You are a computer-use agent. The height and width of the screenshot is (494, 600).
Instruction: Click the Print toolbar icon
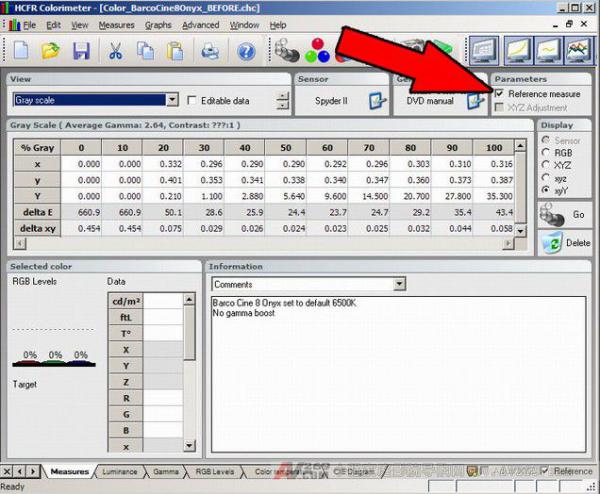[210, 51]
